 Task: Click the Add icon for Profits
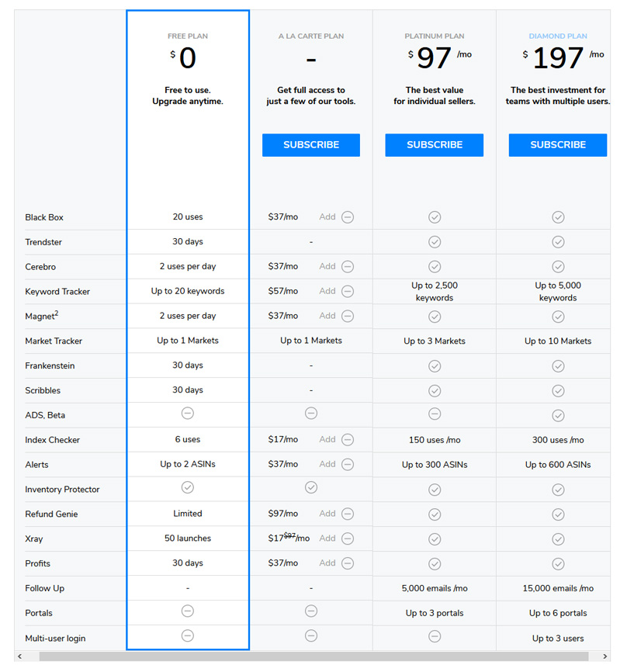coord(348,563)
